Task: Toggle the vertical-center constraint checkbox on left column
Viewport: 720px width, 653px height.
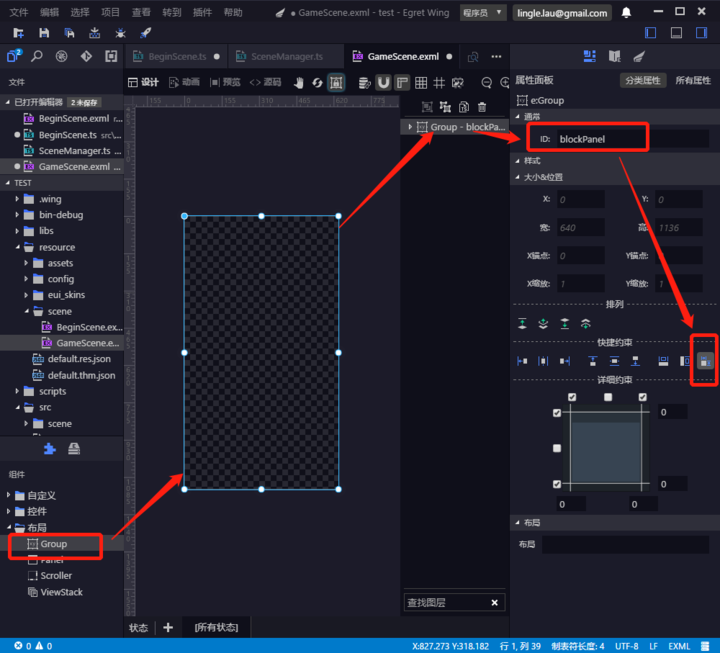Action: (x=557, y=448)
